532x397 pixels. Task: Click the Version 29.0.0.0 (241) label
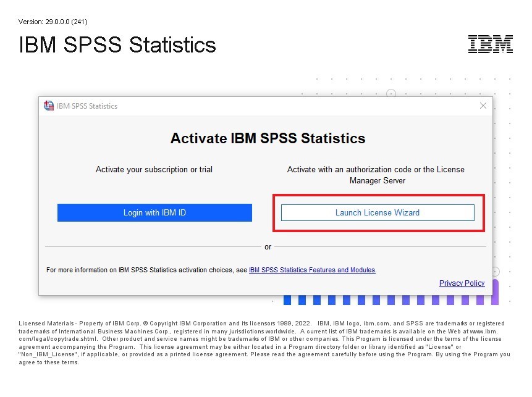[53, 22]
